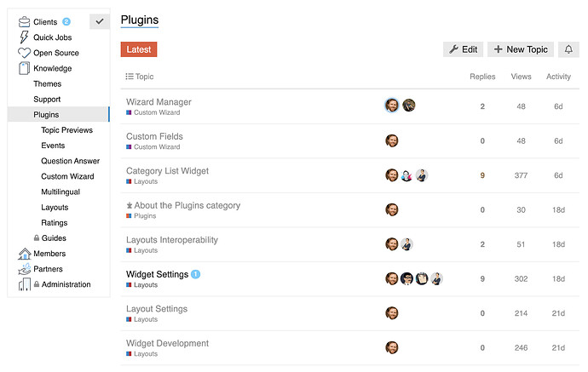Sort topics by Replies column
Image resolution: width=588 pixels, height=372 pixels.
click(x=482, y=77)
